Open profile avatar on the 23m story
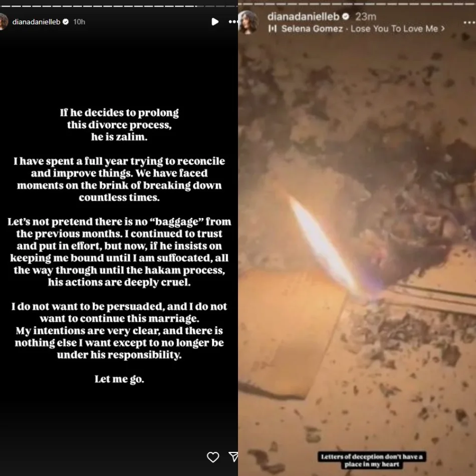The height and width of the screenshot is (476, 476). coord(248,22)
